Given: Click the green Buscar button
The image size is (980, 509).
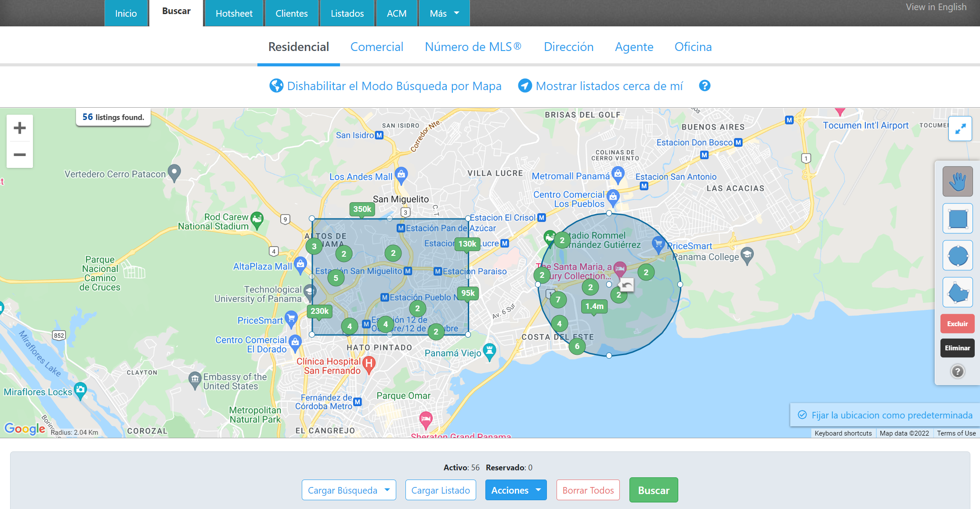Looking at the screenshot, I should click(653, 490).
